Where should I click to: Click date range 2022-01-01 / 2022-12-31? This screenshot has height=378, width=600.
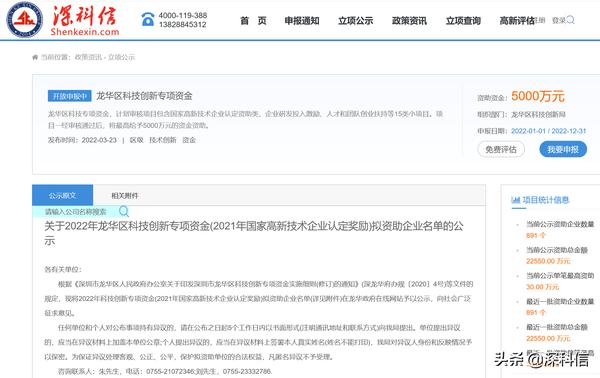point(549,131)
